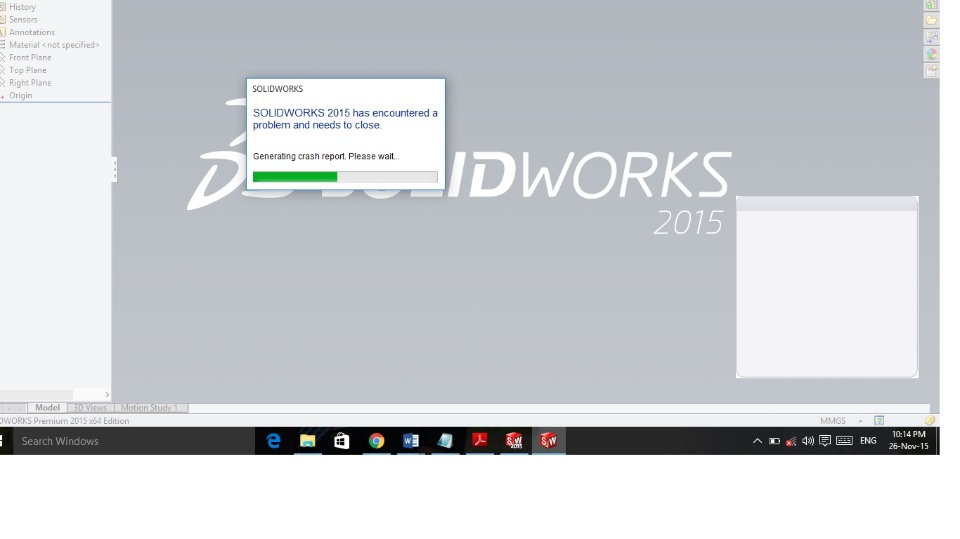Switch to the Model tab
The width and height of the screenshot is (960, 539).
[47, 408]
